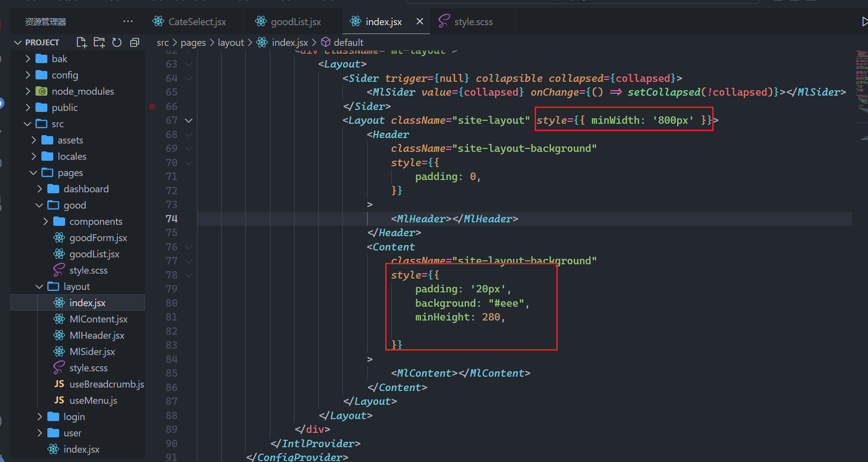
Task: Fold the site-layout block at line 67
Action: tap(188, 120)
